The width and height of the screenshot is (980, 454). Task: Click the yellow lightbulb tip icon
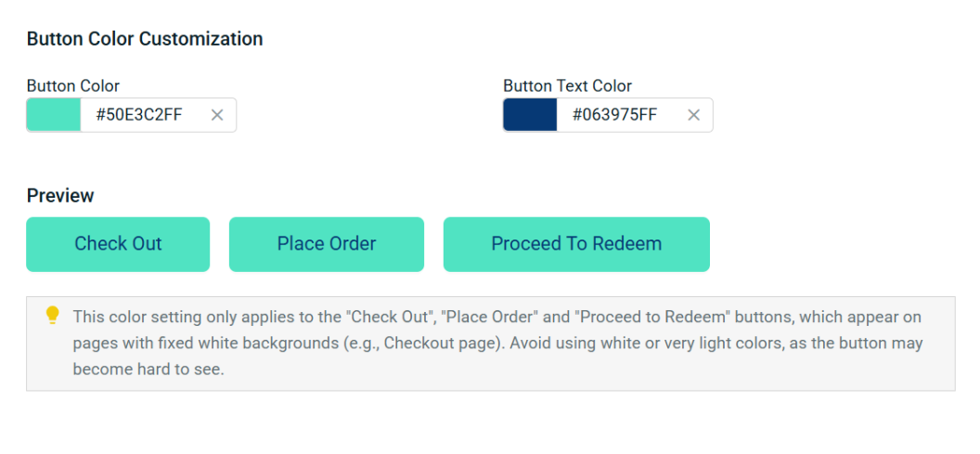tap(53, 316)
